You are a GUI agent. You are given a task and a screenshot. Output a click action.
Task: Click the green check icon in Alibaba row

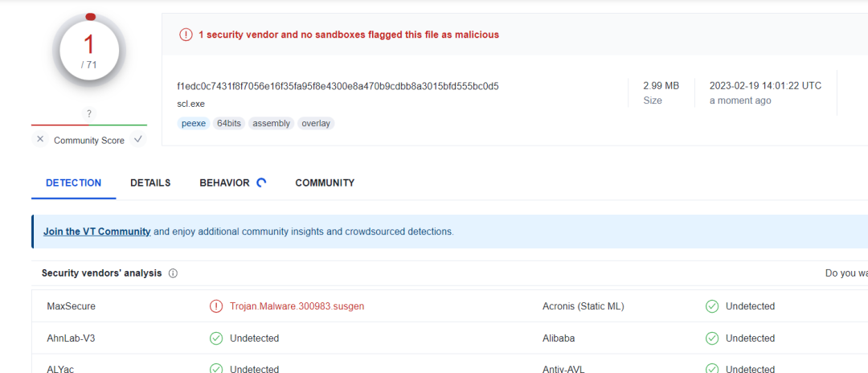click(712, 338)
